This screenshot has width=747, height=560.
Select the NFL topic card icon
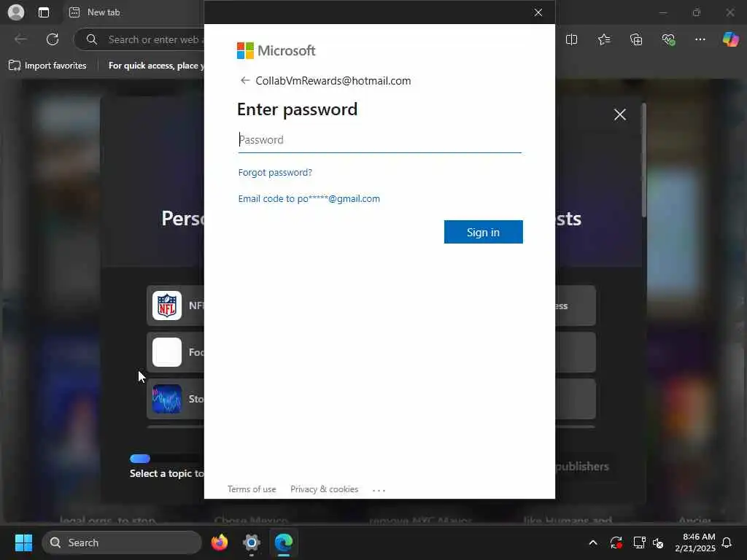point(167,306)
